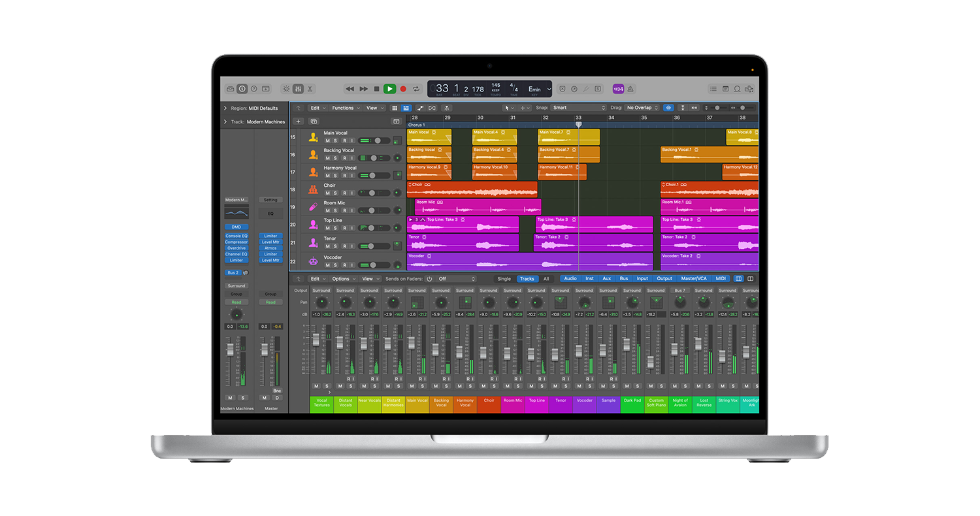The width and height of the screenshot is (980, 516).
Task: Click the Console EQ plug-in slot
Action: point(237,236)
